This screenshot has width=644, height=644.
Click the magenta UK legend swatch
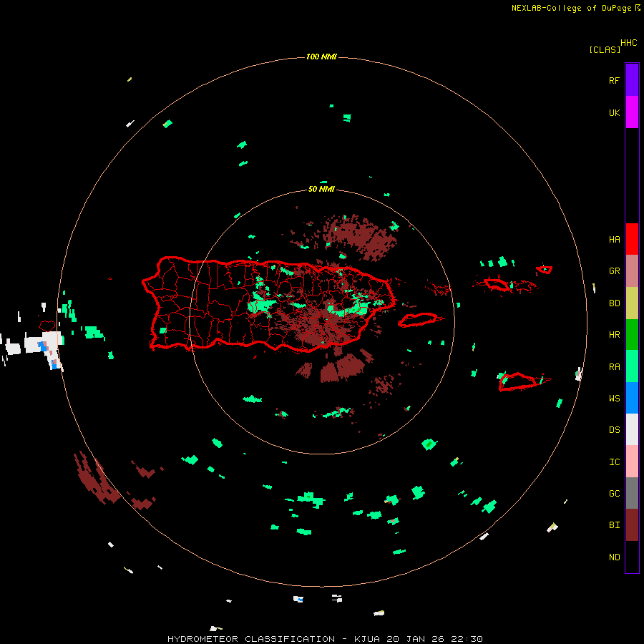(x=632, y=112)
